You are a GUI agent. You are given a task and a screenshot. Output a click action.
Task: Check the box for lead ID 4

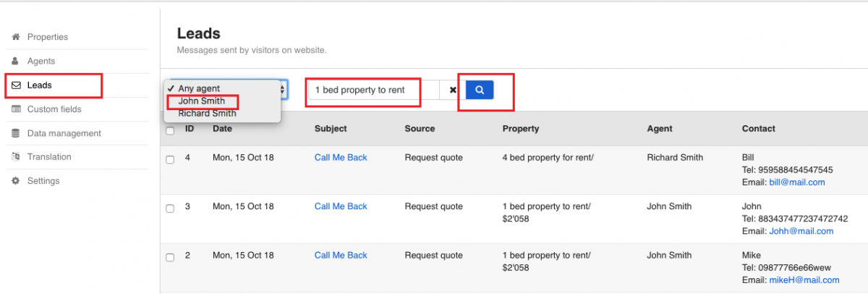(170, 160)
